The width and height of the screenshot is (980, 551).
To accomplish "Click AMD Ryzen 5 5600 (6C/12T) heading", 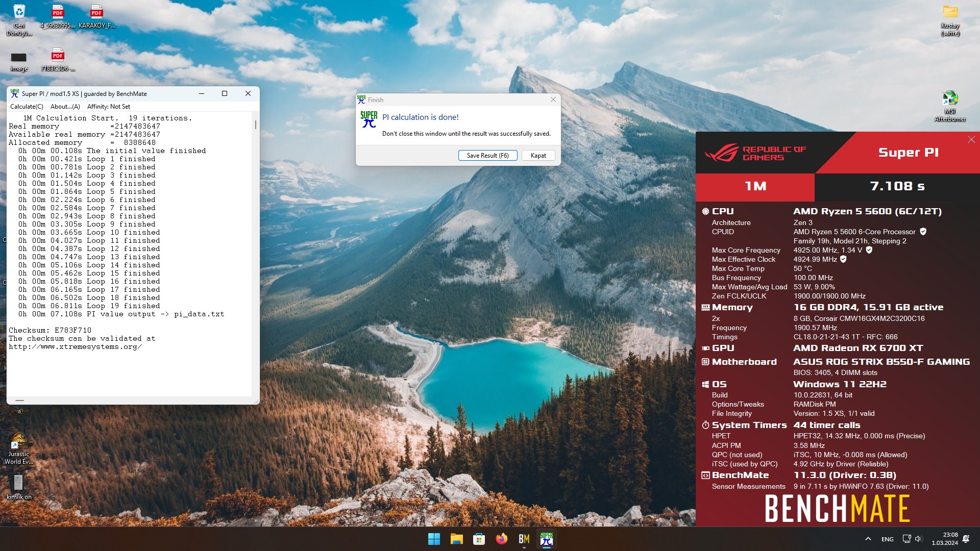I will tap(867, 211).
